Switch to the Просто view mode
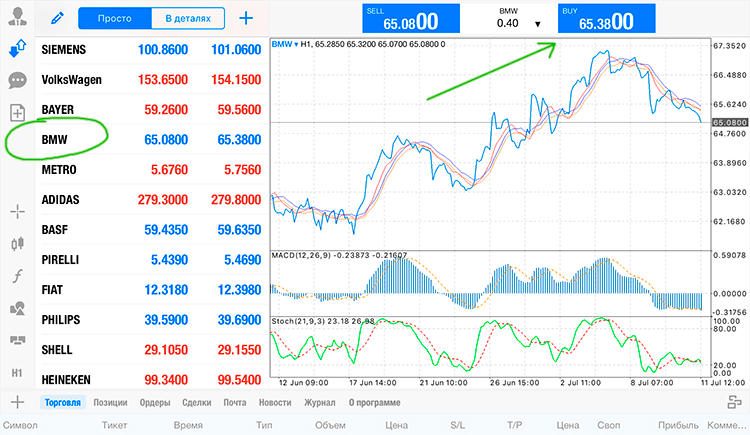 115,18
